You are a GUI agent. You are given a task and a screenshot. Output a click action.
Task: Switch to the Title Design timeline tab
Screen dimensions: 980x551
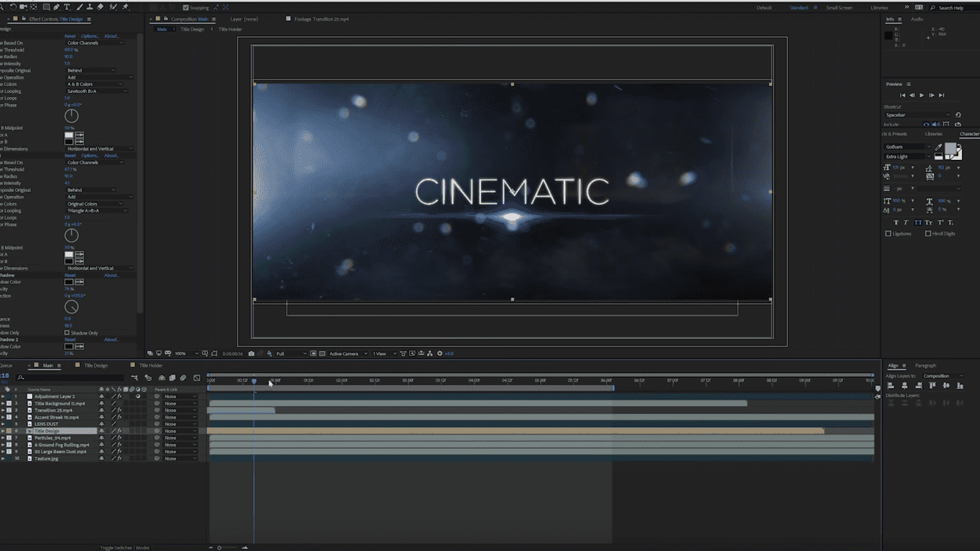96,365
